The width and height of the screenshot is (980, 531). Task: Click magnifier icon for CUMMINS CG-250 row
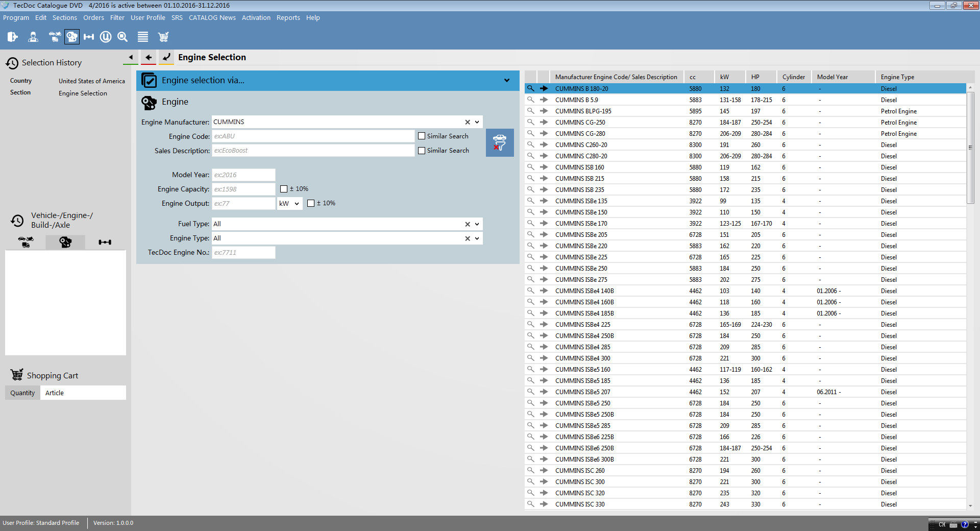click(531, 122)
